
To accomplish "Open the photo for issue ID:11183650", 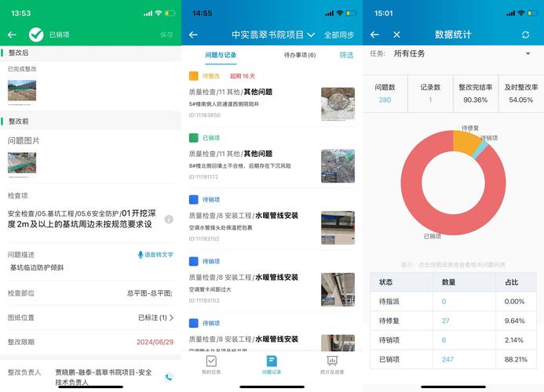I will 338,103.
